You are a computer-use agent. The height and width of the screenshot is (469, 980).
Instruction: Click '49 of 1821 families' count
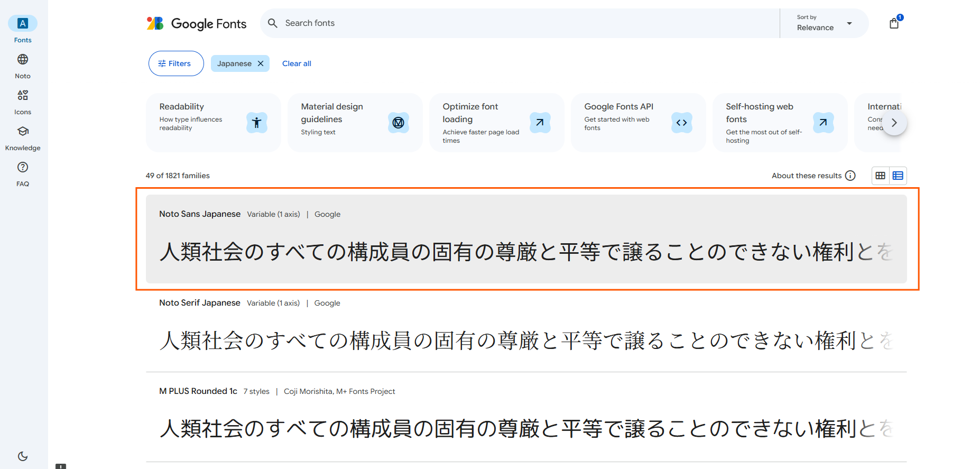pyautogui.click(x=178, y=176)
